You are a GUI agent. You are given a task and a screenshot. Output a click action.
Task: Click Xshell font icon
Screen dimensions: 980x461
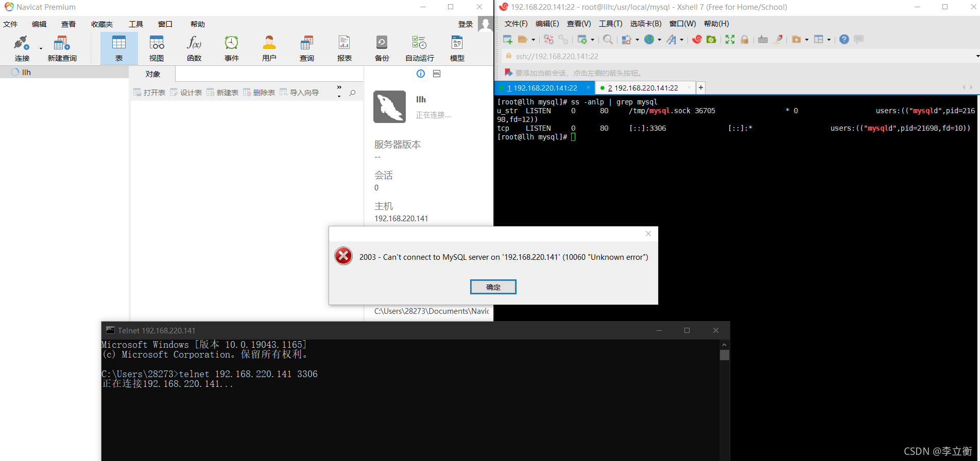point(672,40)
